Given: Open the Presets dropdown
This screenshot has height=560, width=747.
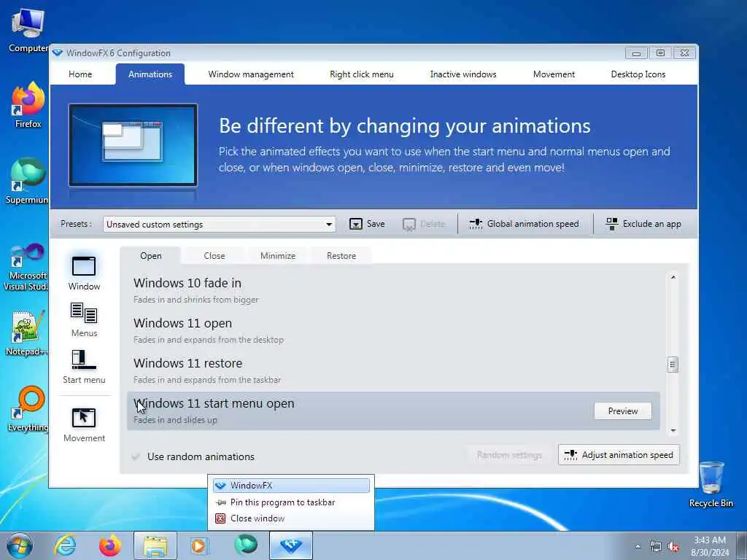Looking at the screenshot, I should (x=219, y=225).
